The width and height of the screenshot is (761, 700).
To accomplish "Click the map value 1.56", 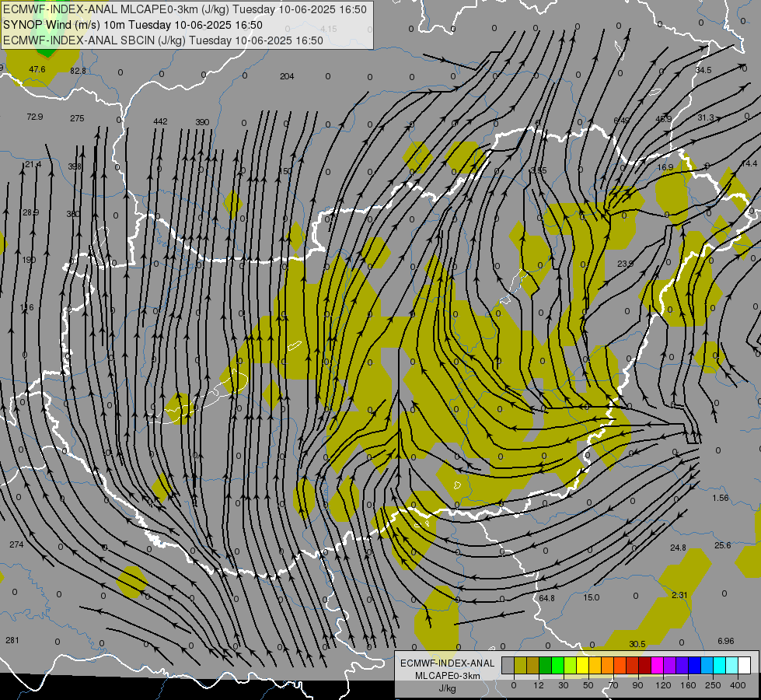I will coord(721,498).
